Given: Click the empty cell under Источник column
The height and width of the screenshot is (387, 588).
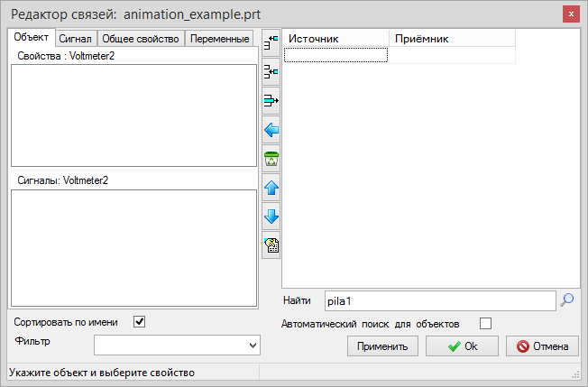Looking at the screenshot, I should 335,55.
